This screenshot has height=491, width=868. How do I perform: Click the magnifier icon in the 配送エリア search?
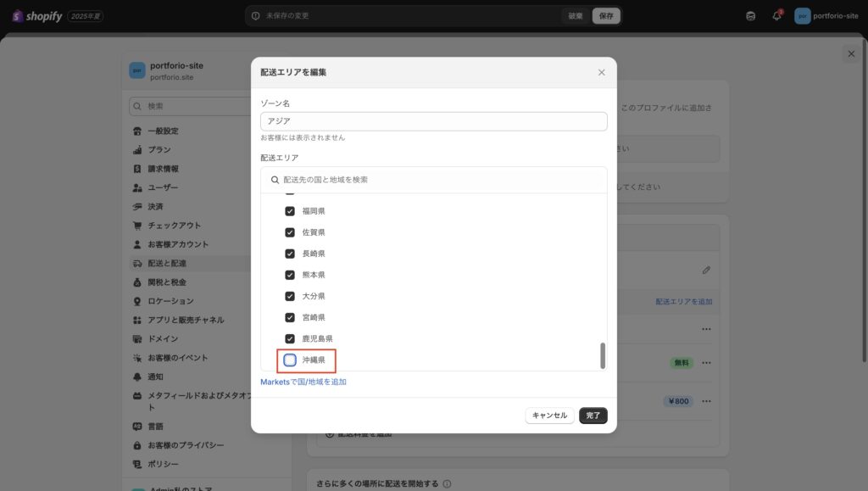[x=275, y=180]
